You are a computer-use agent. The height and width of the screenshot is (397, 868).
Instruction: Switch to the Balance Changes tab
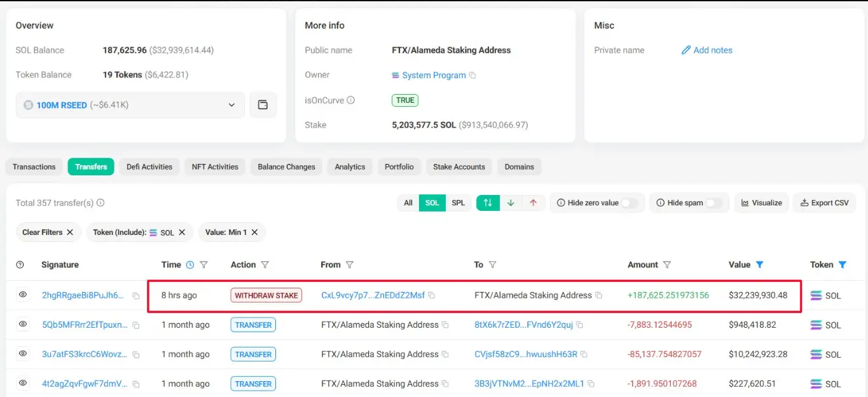coord(287,167)
